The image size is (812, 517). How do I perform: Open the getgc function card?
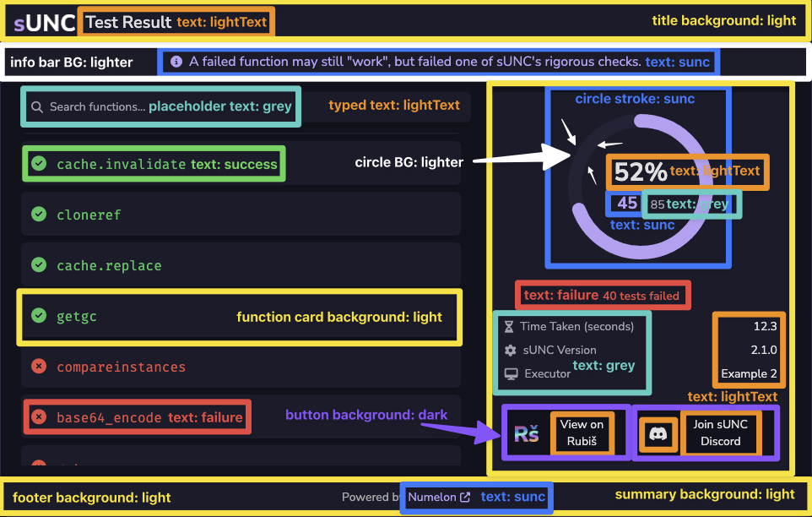point(241,315)
